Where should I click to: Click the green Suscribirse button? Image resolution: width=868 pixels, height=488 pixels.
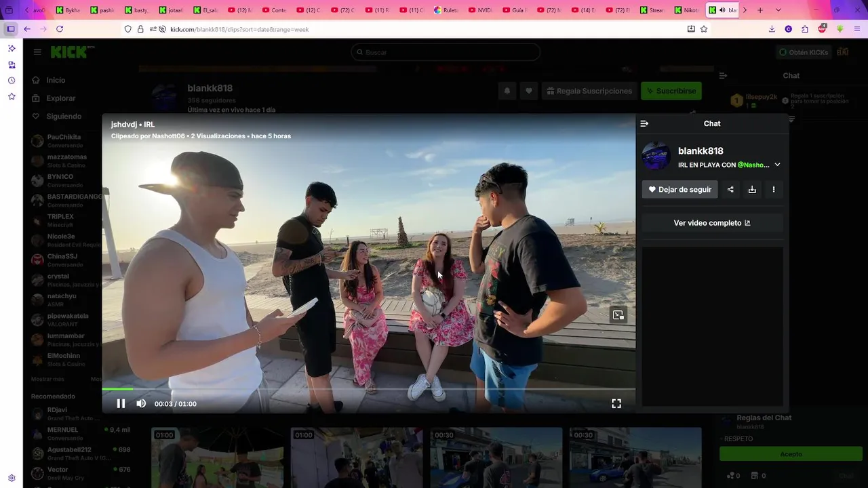pos(671,91)
